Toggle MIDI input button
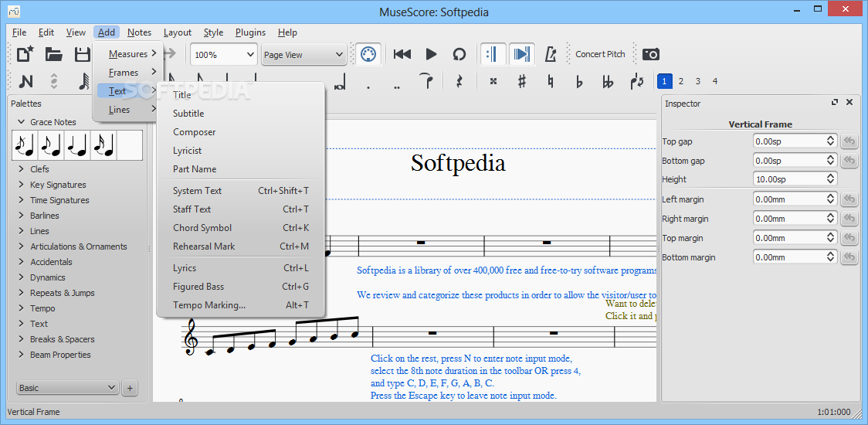868x425 pixels. [368, 54]
